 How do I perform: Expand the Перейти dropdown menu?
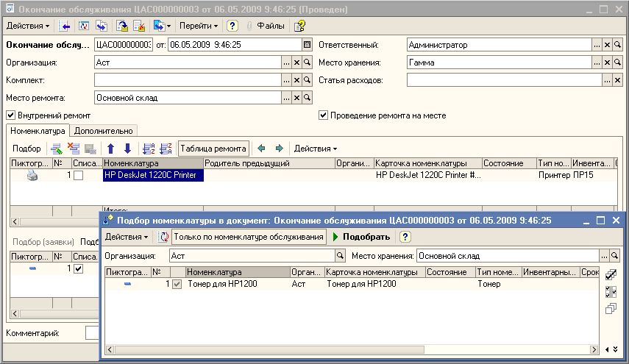pos(199,26)
